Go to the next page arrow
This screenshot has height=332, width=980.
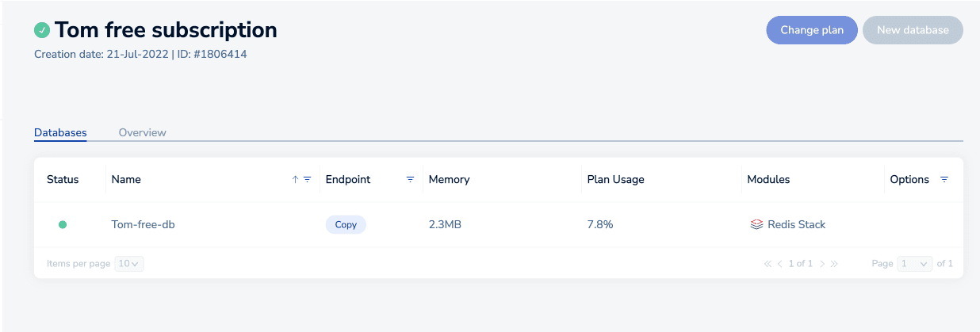(x=822, y=264)
